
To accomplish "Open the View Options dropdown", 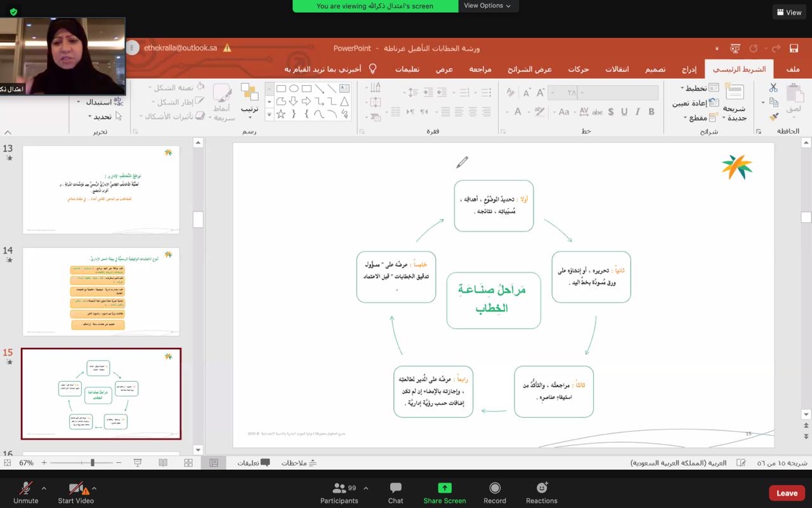I will click(487, 6).
